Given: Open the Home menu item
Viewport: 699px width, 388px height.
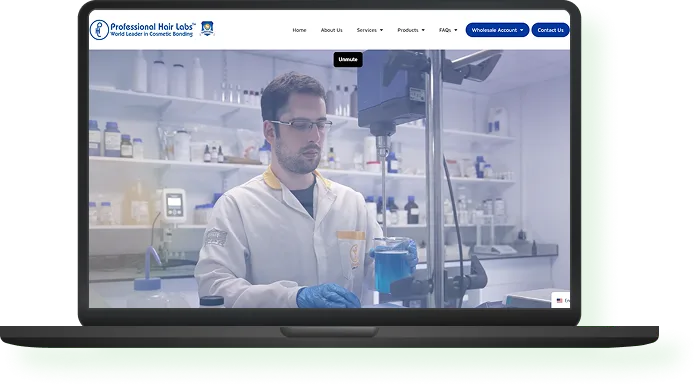Looking at the screenshot, I should tap(299, 30).
